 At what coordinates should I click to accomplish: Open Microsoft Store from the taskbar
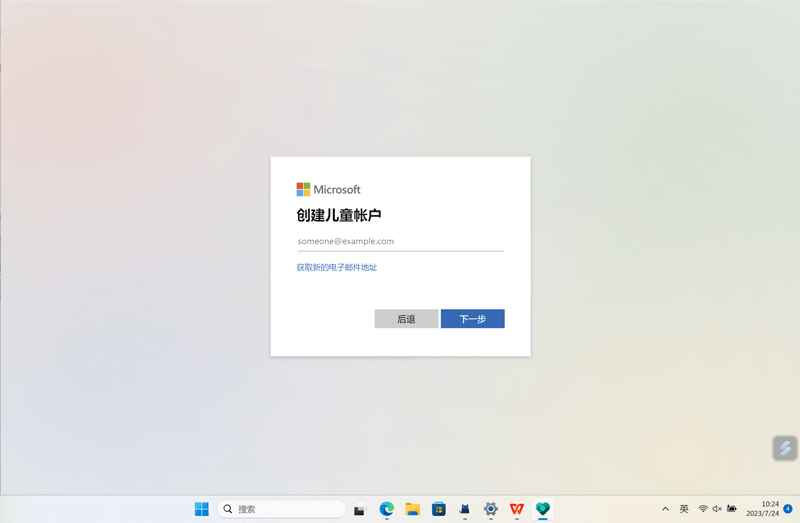[439, 509]
